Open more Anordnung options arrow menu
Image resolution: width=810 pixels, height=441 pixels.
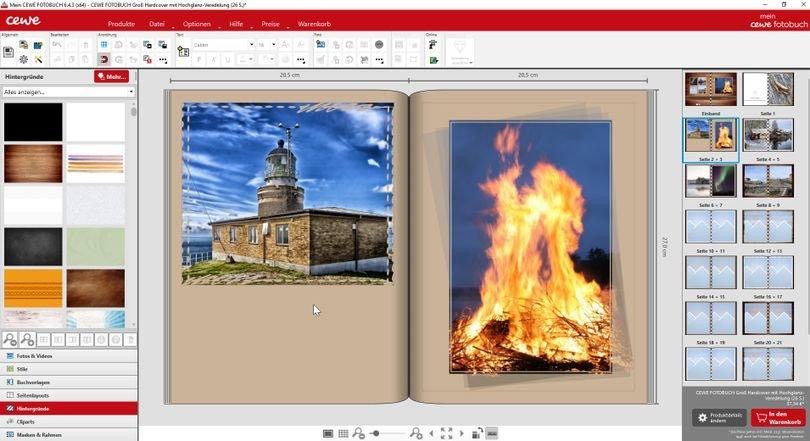click(163, 60)
